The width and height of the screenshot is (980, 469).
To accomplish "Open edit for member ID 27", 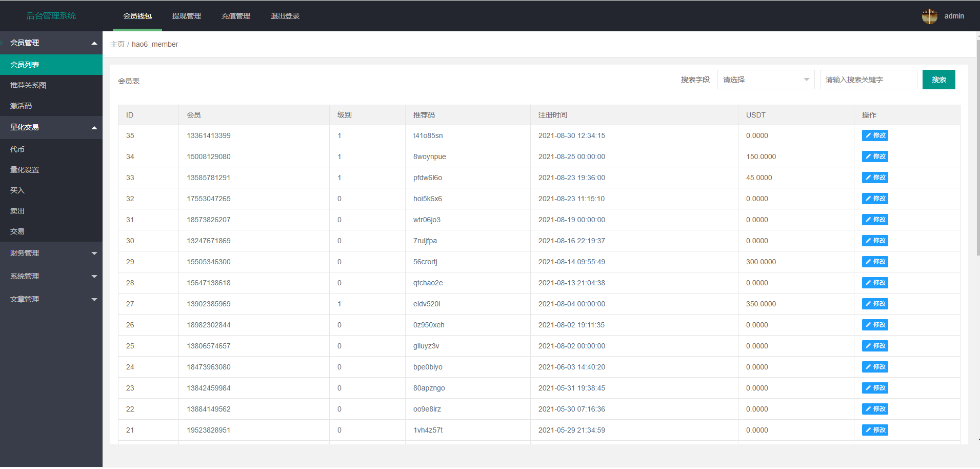I will pyautogui.click(x=874, y=304).
